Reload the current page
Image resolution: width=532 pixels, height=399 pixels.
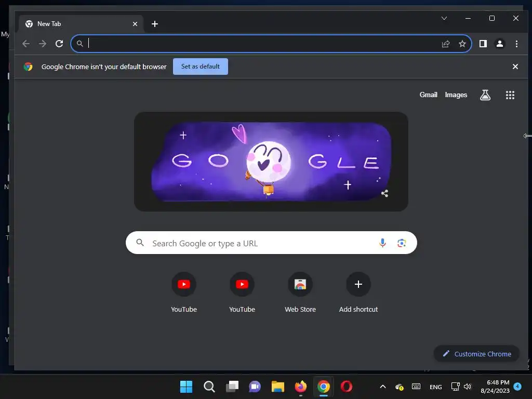pos(59,44)
